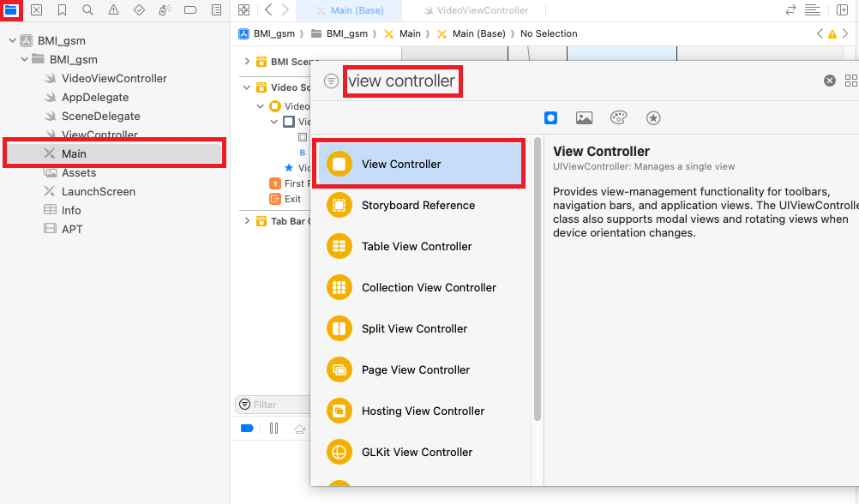Collapse the View row in outline
The image size is (859, 504).
point(274,122)
